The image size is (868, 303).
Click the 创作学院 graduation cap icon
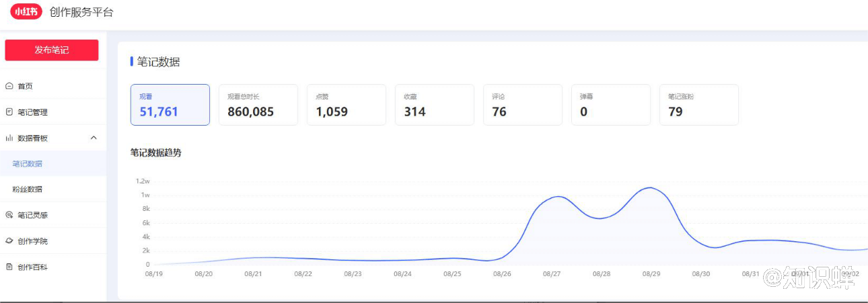click(9, 241)
